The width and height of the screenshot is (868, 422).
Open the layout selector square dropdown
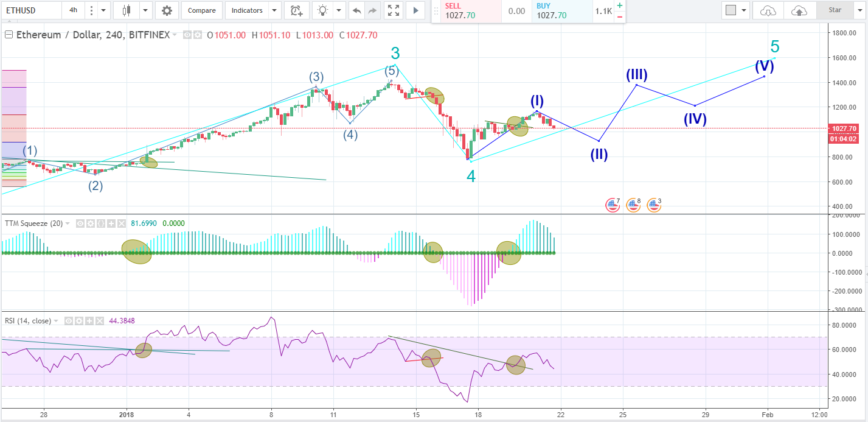pyautogui.click(x=735, y=10)
